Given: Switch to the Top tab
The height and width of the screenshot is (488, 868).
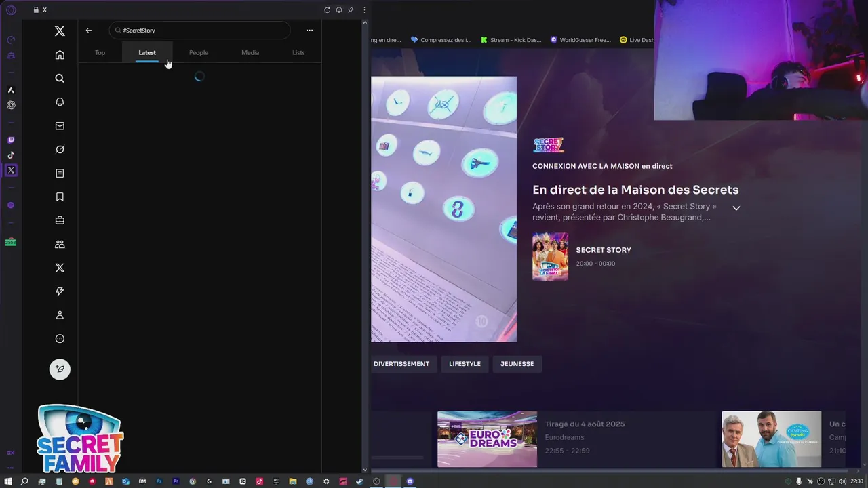Looking at the screenshot, I should (x=100, y=52).
